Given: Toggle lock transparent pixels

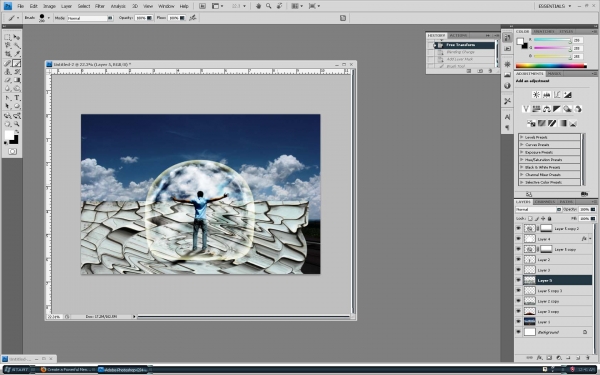Looking at the screenshot, I should click(x=530, y=218).
